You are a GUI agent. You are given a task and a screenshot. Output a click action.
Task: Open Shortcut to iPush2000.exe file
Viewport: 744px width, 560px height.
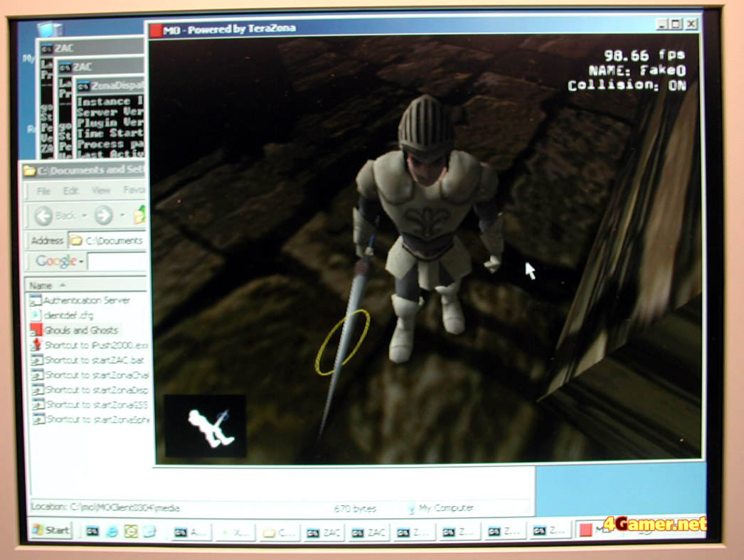pyautogui.click(x=95, y=345)
